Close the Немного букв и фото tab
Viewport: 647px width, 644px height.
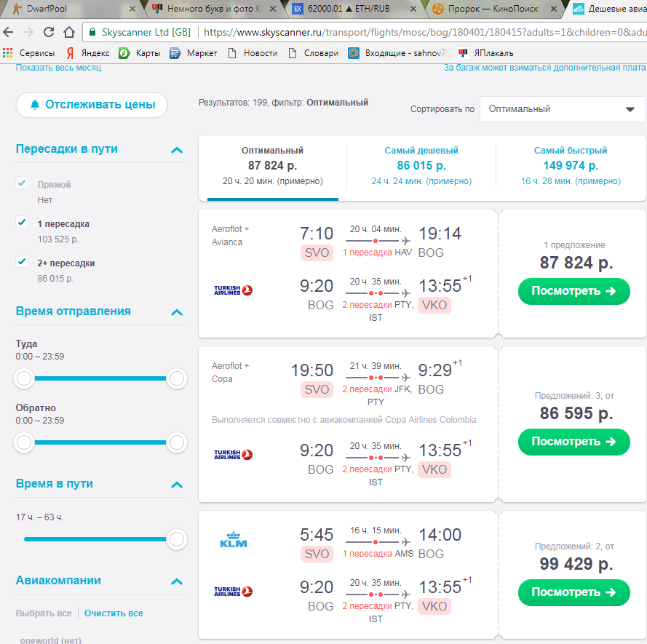coord(273,9)
